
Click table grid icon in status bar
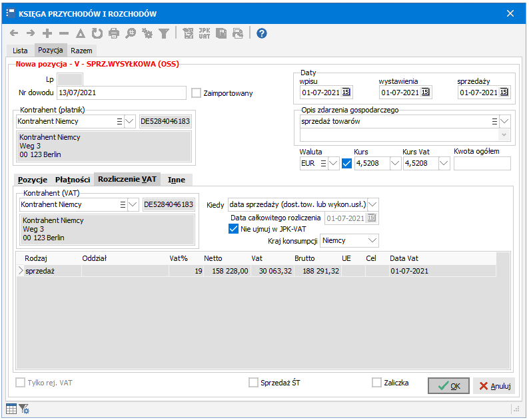11,409
